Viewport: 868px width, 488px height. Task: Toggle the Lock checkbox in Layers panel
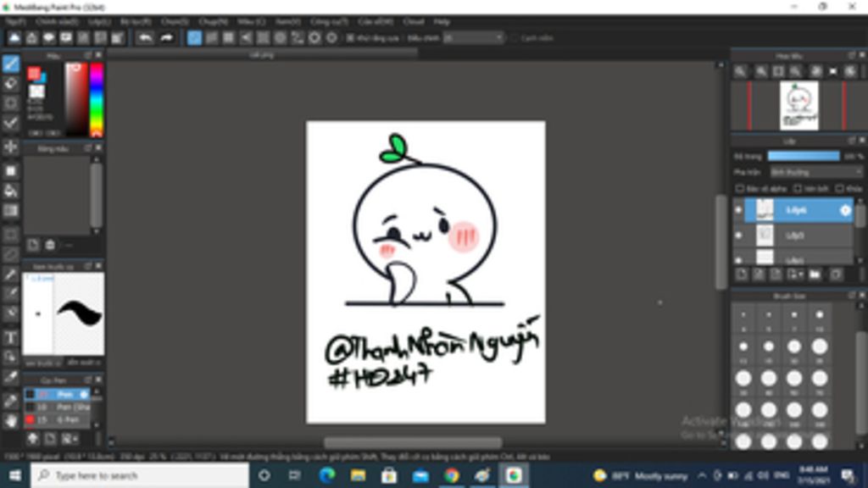(x=840, y=189)
